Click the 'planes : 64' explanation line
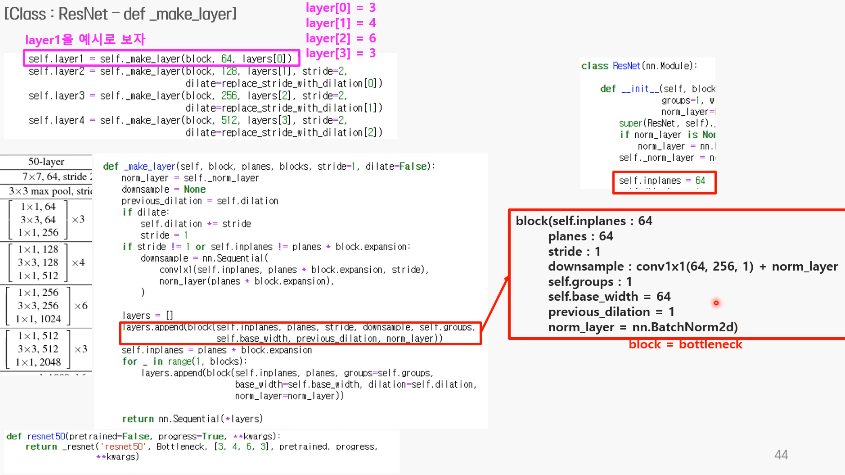Image resolution: width=845 pixels, height=475 pixels. (581, 236)
